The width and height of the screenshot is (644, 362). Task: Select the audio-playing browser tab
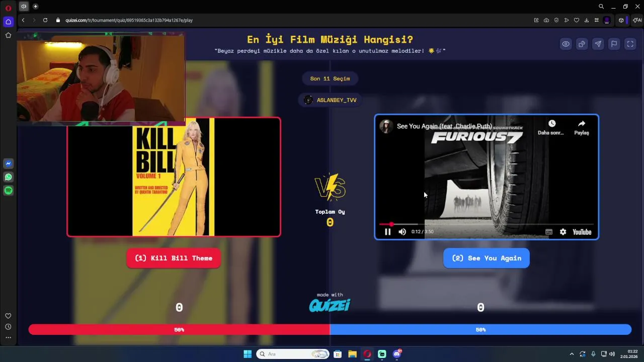[24, 7]
